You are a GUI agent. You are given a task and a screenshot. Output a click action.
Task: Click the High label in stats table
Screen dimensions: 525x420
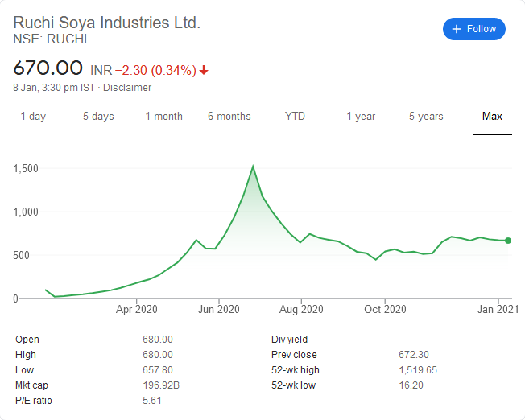[26, 355]
